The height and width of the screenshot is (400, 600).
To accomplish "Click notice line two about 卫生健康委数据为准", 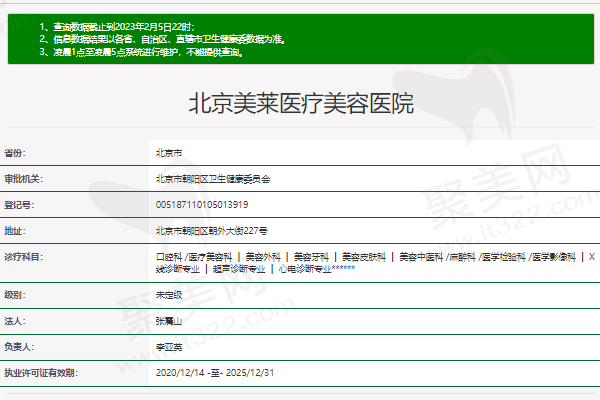I will point(163,39).
